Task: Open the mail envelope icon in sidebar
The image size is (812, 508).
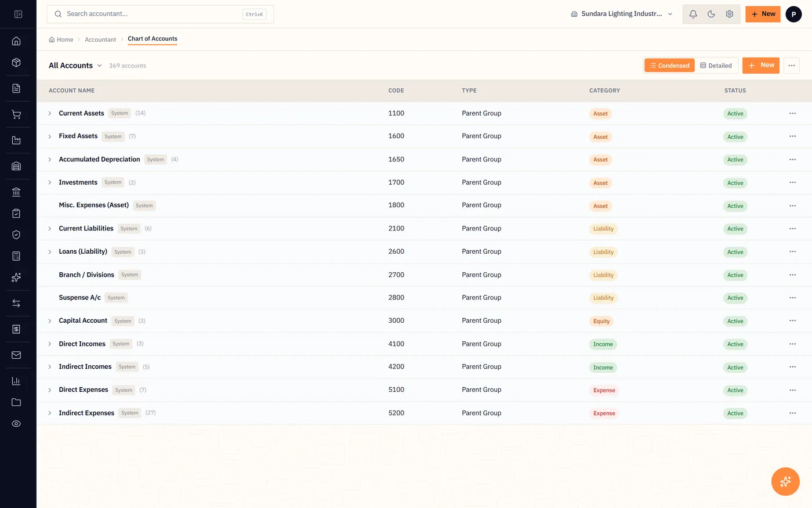Action: (16, 355)
